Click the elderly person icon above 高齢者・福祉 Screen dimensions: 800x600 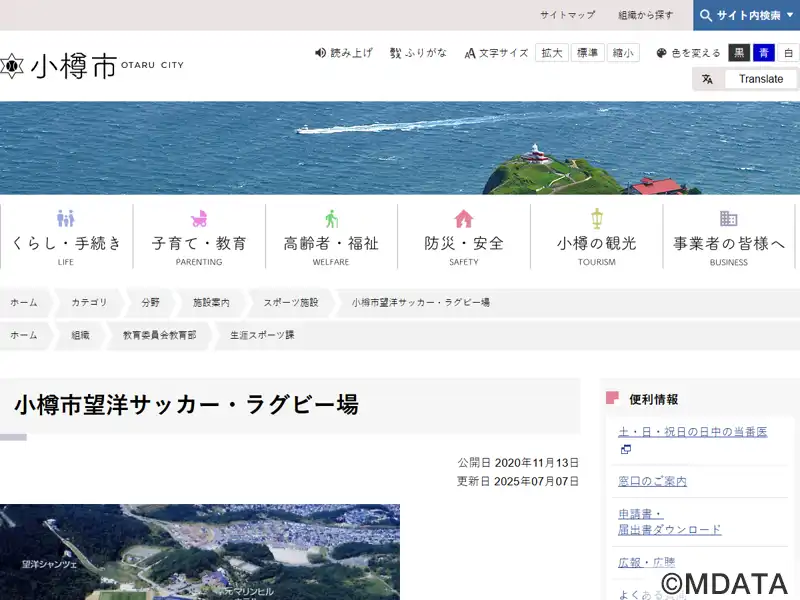(x=331, y=218)
